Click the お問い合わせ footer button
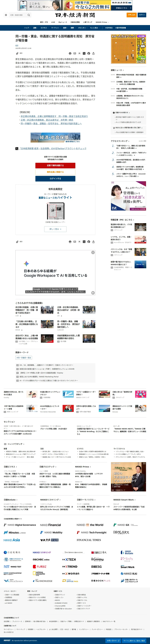This screenshot has height=644, width=150. pos(113,641)
